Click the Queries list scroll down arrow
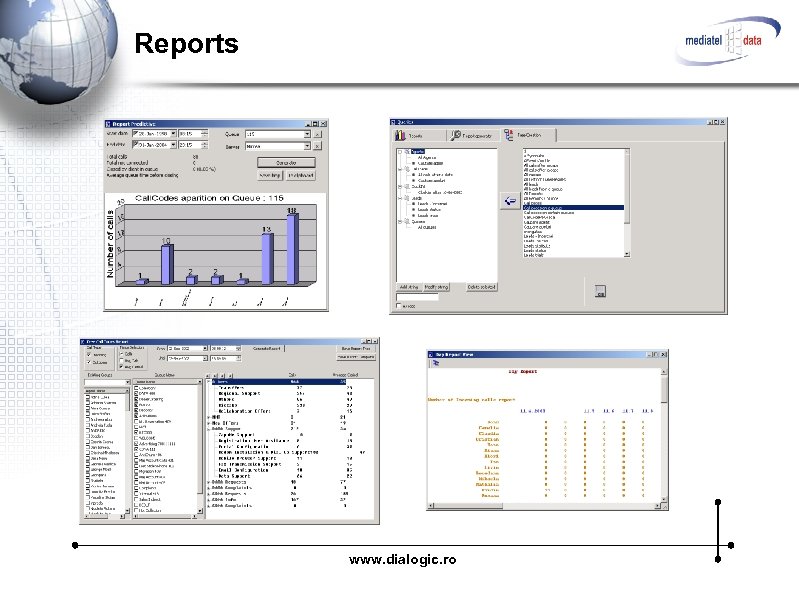Screen dimensions: 799x598 627,254
